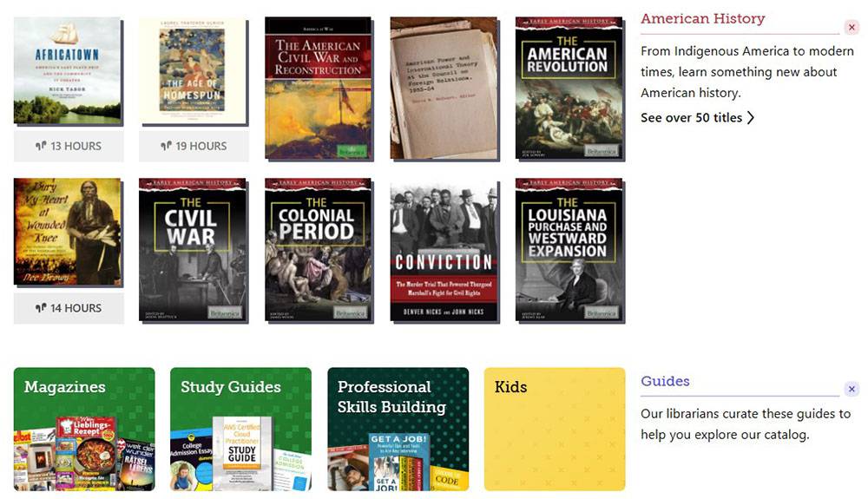This screenshot has height=499, width=868.
Task: Open The Age of Homespun cover
Action: point(192,72)
